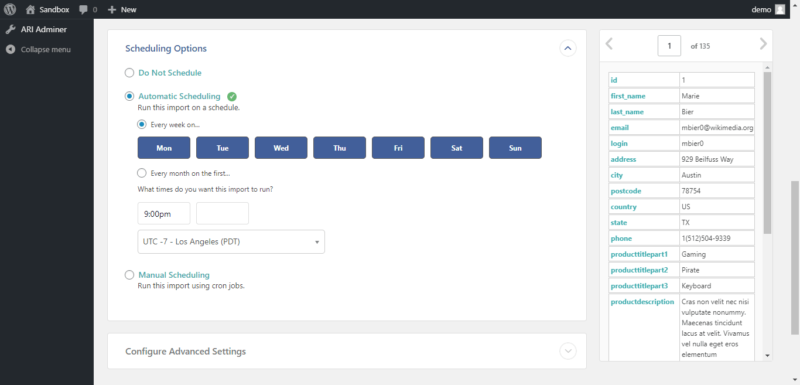Select the Manual Scheduling radio button

(130, 275)
